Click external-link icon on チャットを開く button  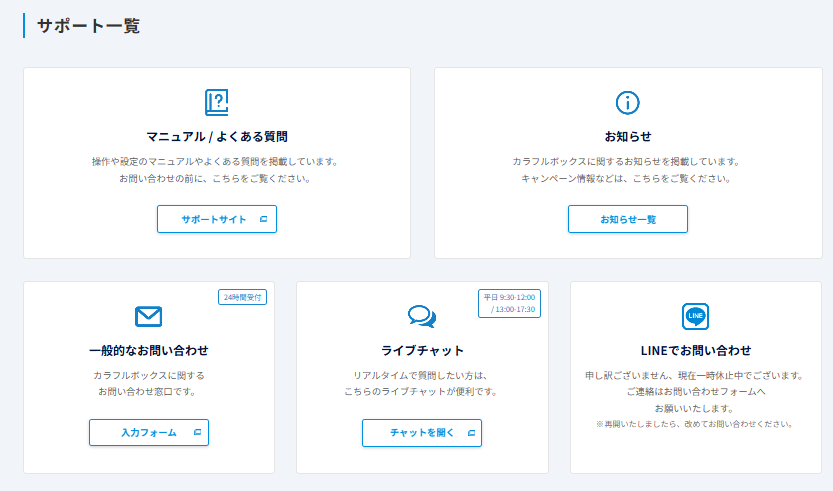[471, 433]
